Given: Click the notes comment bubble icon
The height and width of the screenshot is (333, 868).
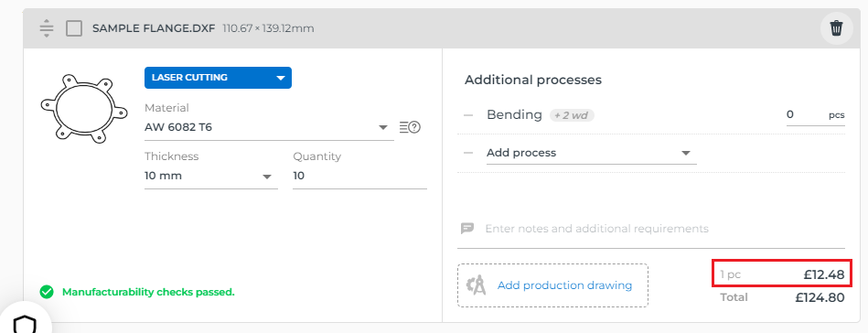Looking at the screenshot, I should (467, 229).
